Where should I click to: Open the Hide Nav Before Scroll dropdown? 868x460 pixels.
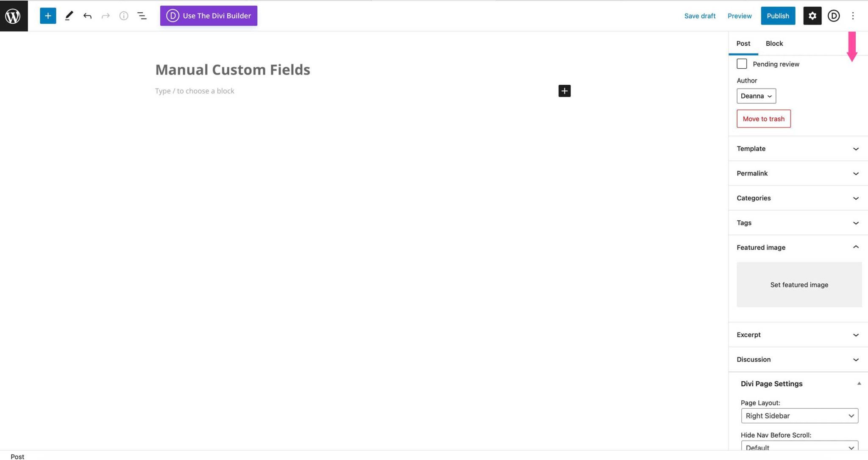[x=799, y=447]
